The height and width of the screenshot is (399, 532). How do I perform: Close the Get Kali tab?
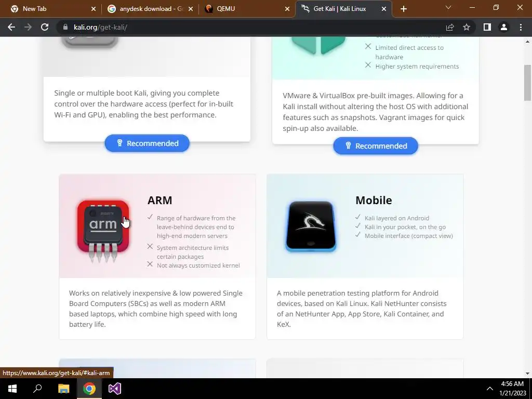tap(384, 9)
